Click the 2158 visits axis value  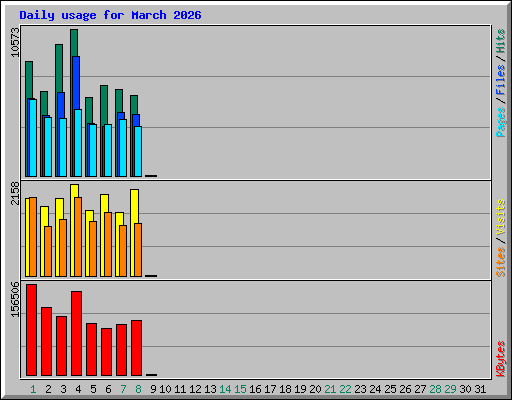coord(15,193)
